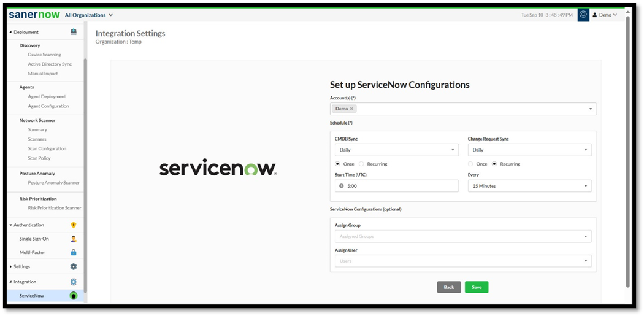Image resolution: width=644 pixels, height=316 pixels.
Task: Select ServiceNow integration in sidebar
Action: 45,296
